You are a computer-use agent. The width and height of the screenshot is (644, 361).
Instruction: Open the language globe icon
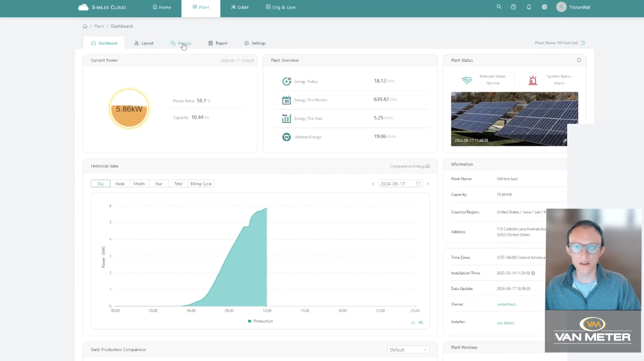tap(544, 7)
